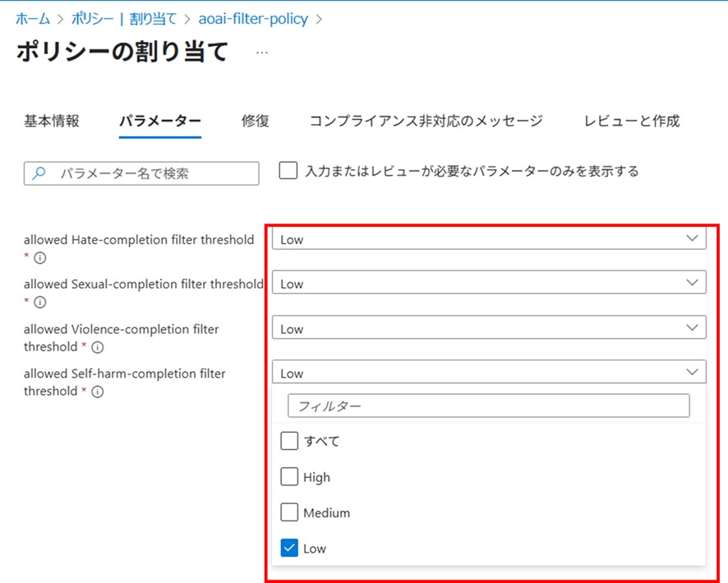This screenshot has height=583, width=728.
Task: Focus the パラメーター名で検索 search box
Action: pos(141,173)
